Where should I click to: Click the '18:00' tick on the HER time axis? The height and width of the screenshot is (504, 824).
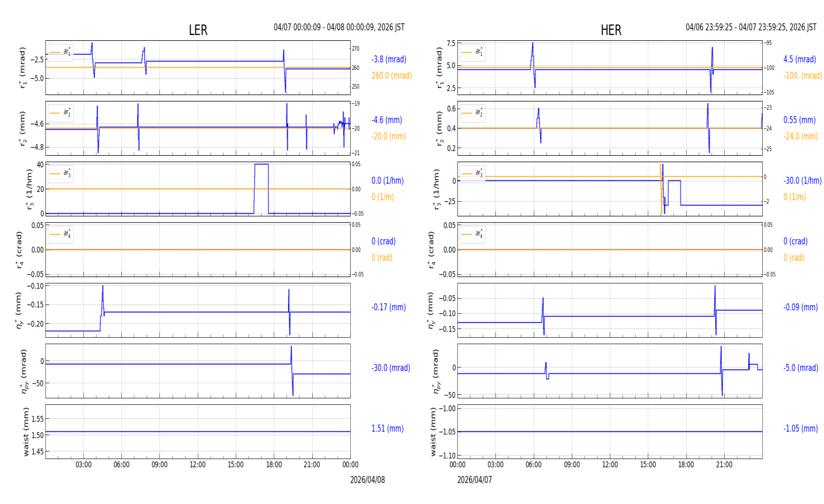686,465
